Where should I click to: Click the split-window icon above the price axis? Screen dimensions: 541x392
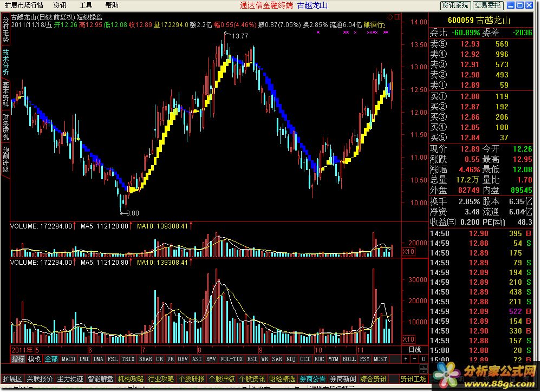(x=397, y=17)
